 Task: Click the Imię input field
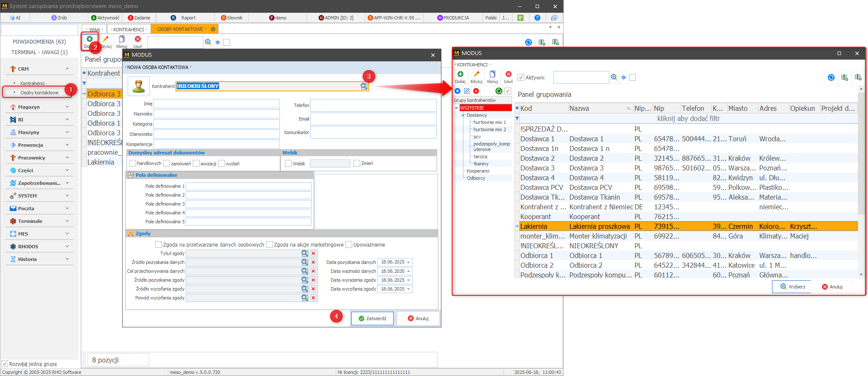click(216, 104)
